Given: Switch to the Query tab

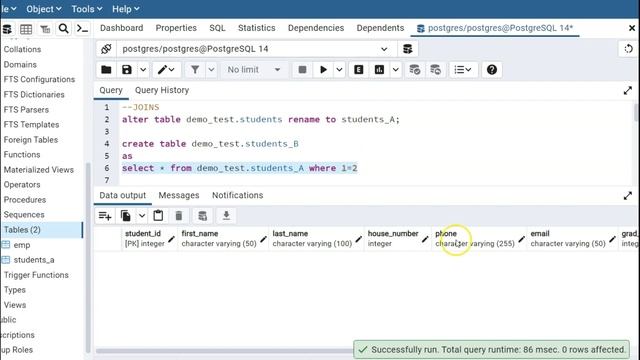Looking at the screenshot, I should click(111, 90).
